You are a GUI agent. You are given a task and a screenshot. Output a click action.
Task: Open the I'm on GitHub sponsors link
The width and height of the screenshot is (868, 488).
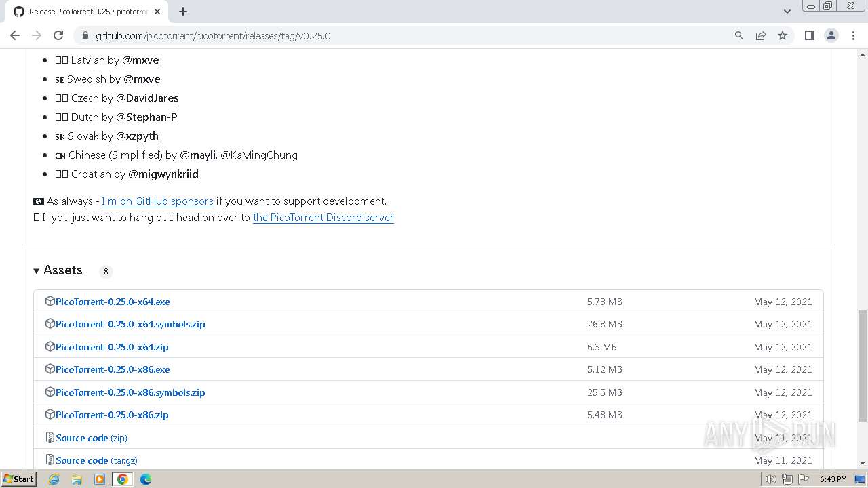tap(157, 201)
